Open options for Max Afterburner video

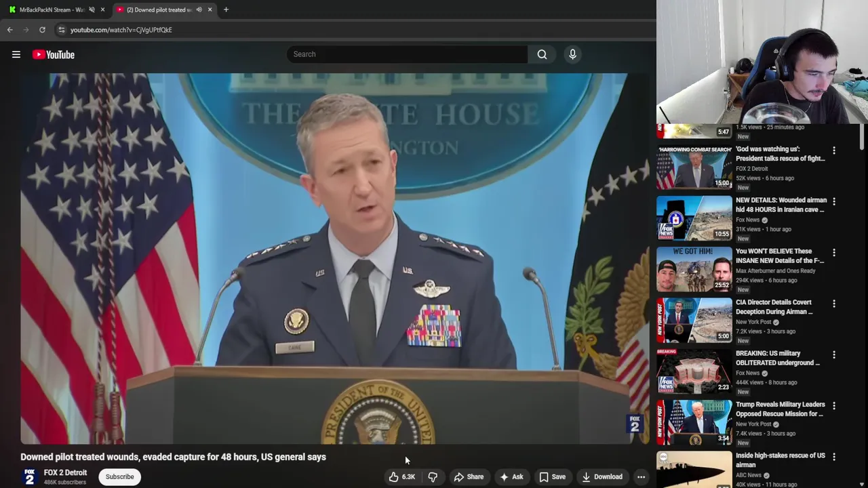tap(834, 253)
